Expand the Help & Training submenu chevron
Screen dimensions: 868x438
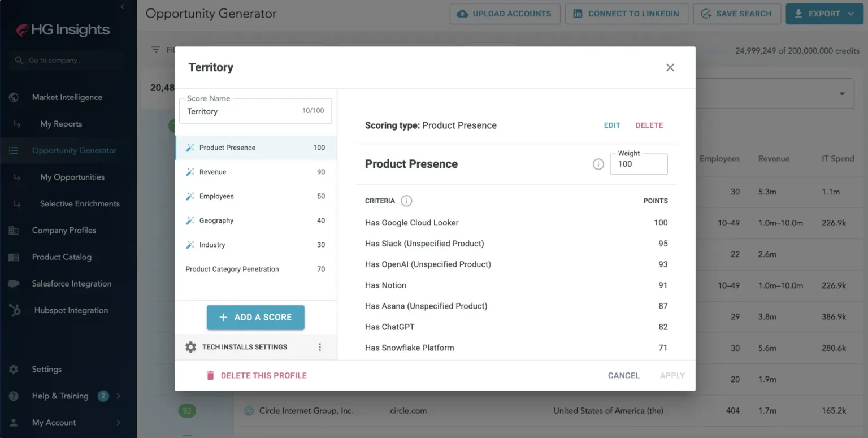coord(119,396)
